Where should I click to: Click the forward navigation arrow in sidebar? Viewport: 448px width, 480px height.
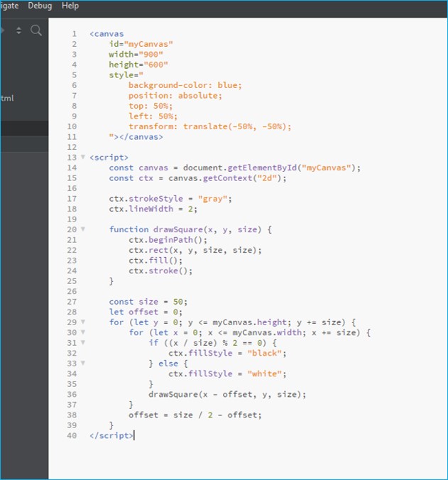tap(3, 31)
